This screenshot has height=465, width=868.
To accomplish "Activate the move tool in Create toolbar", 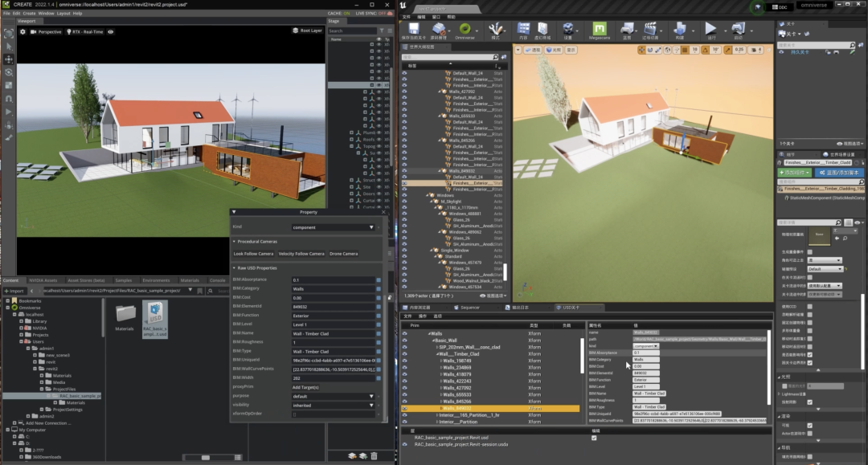I will point(9,59).
